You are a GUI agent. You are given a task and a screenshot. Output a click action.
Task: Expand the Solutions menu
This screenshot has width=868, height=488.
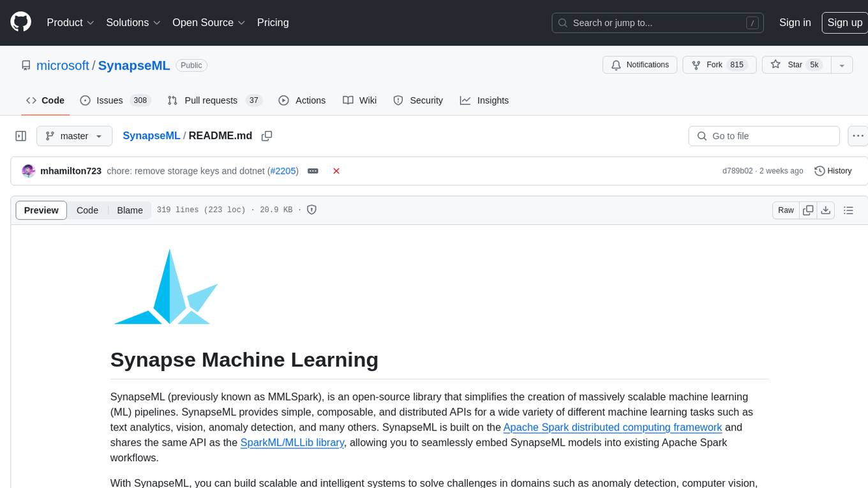[133, 22]
